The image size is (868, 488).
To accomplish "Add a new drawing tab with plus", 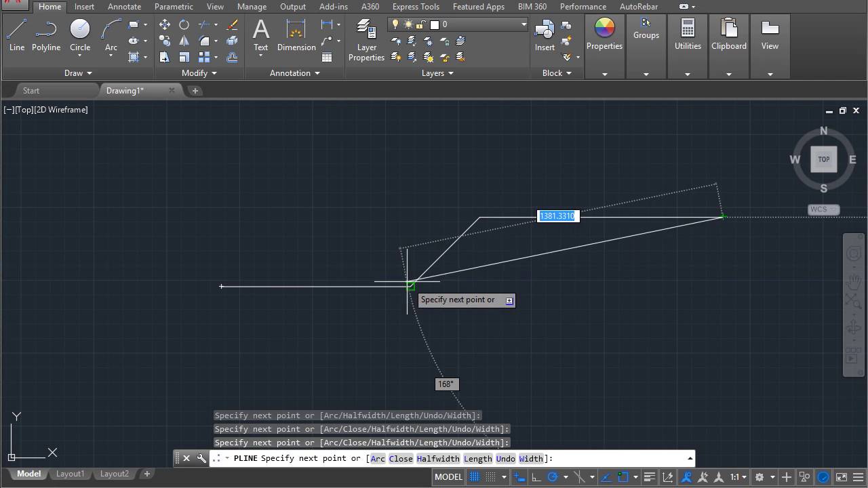I will [195, 91].
